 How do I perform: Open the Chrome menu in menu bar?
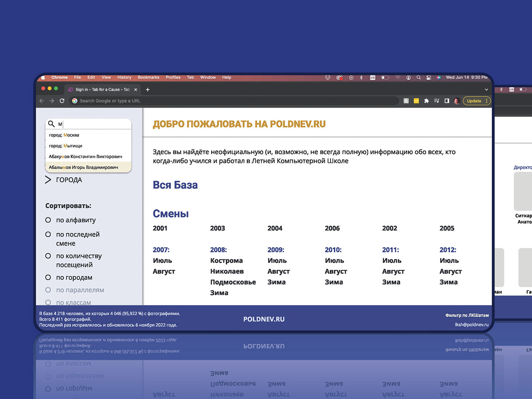59,77
